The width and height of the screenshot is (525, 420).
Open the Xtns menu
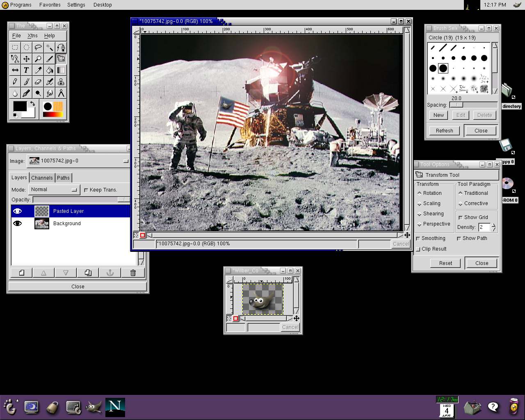[32, 36]
